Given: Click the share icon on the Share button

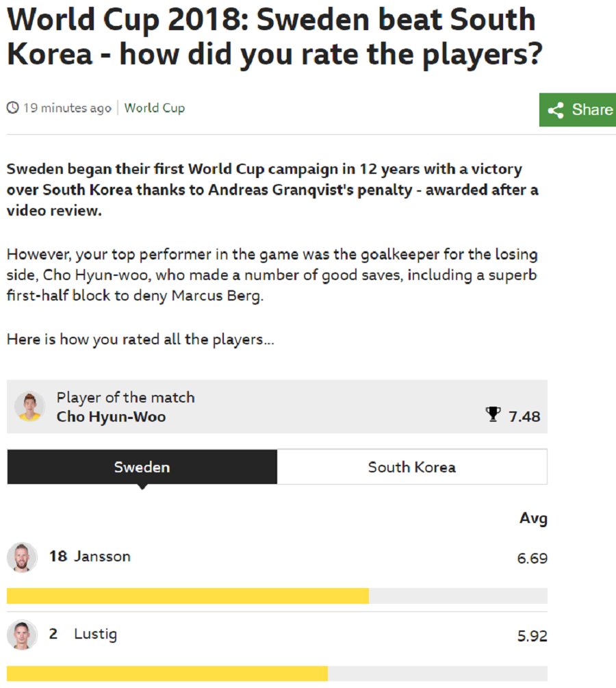Looking at the screenshot, I should (x=556, y=110).
